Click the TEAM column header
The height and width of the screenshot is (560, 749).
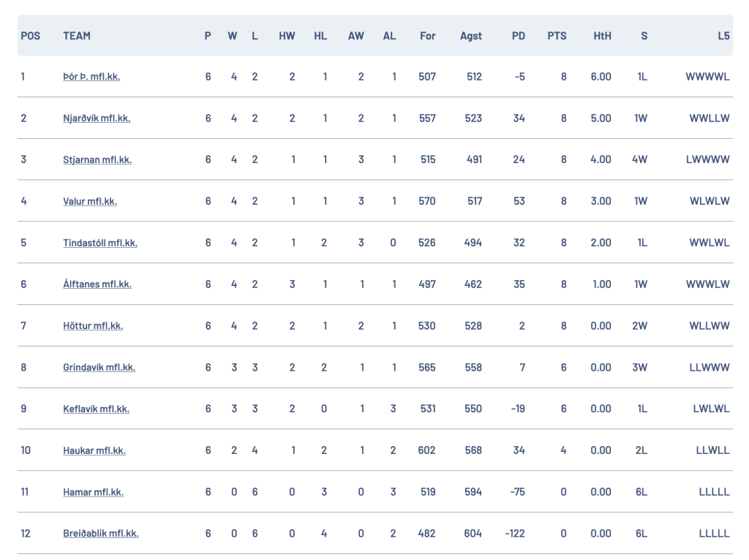(x=76, y=36)
